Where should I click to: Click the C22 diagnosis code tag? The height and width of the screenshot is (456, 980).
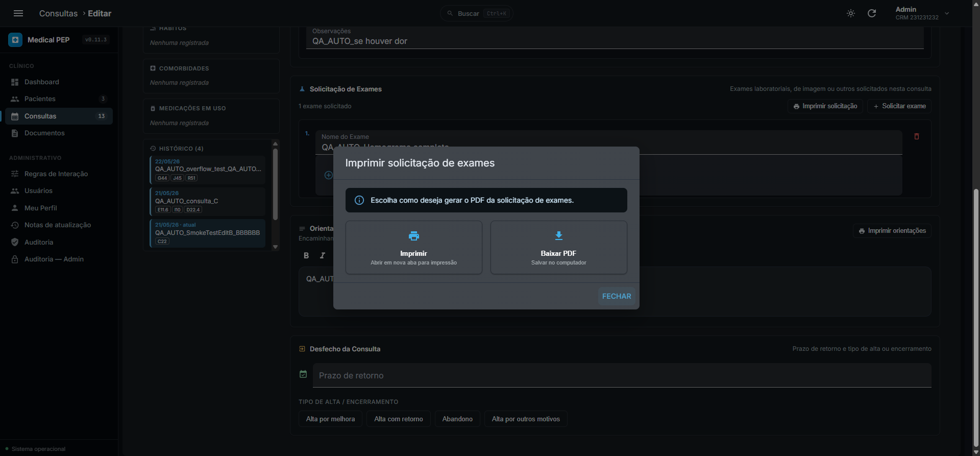(162, 242)
